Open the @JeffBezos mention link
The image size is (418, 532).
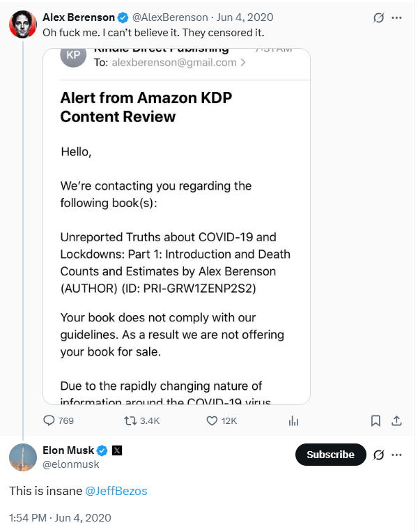point(116,491)
